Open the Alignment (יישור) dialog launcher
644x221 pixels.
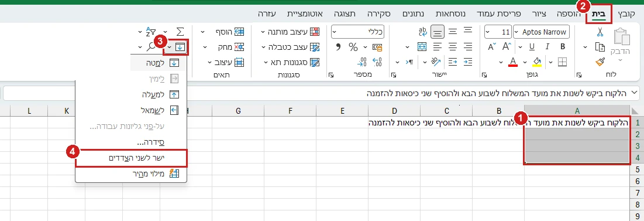coord(394,75)
